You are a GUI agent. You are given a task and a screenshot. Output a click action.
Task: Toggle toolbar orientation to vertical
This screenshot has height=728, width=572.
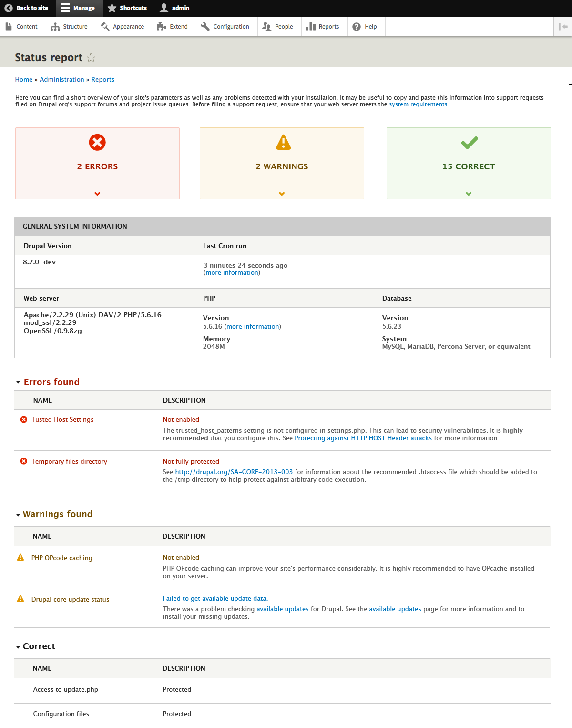pyautogui.click(x=563, y=27)
